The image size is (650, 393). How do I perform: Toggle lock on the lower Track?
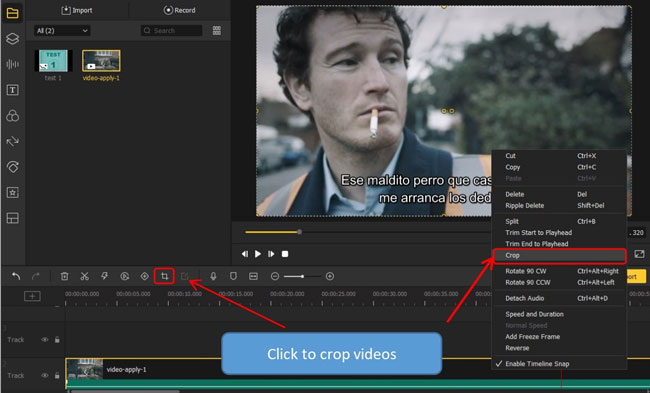[57, 375]
